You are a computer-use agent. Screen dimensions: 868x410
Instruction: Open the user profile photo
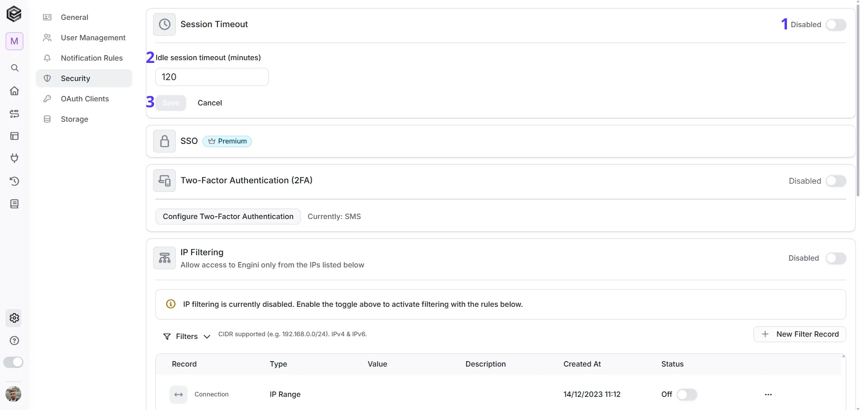pos(13,394)
